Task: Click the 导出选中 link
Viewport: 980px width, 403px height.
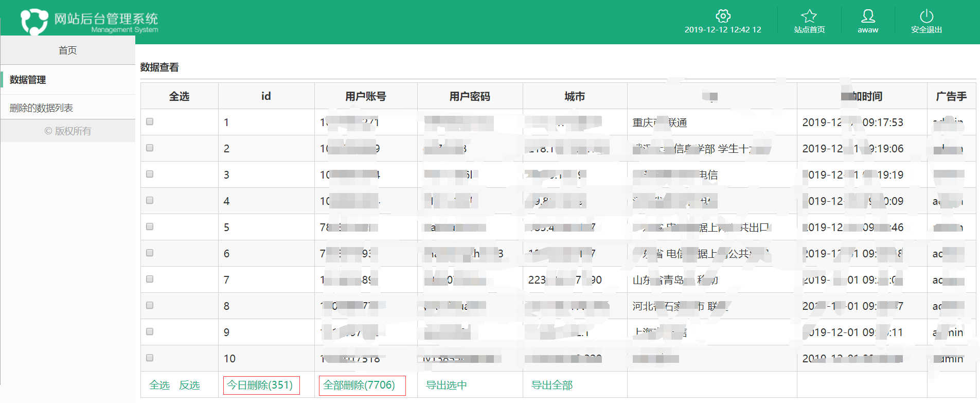Action: pyautogui.click(x=447, y=385)
